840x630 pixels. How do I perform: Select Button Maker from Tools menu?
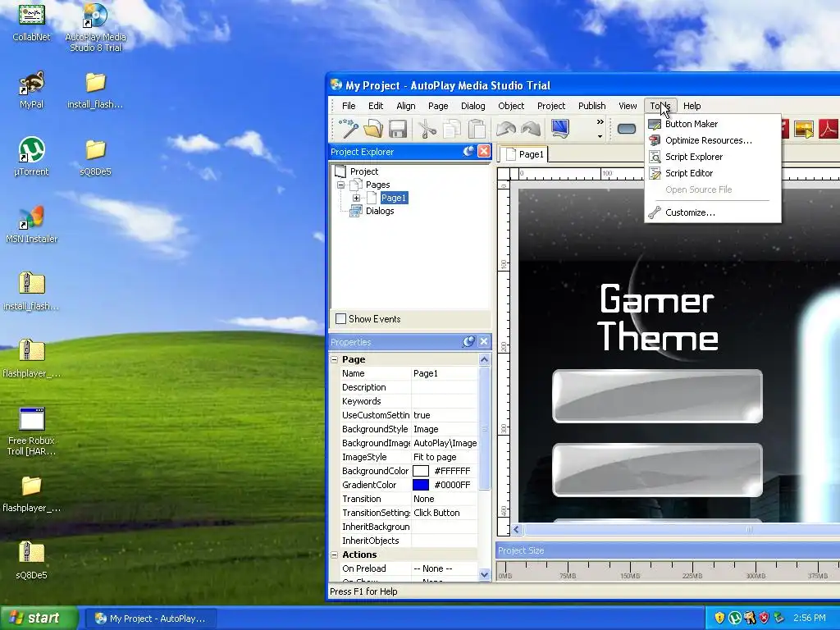[713, 124]
